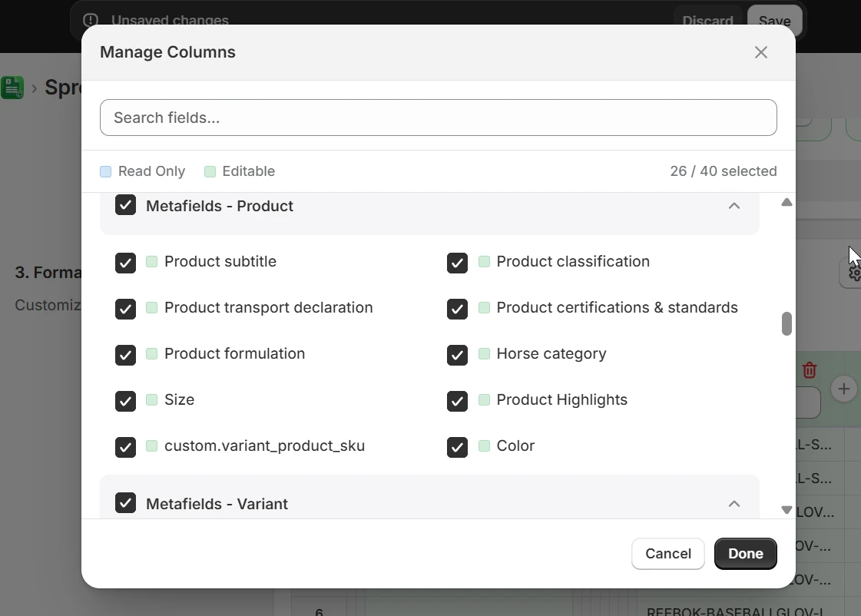
Task: Close the Manage Columns dialog
Action: click(760, 52)
